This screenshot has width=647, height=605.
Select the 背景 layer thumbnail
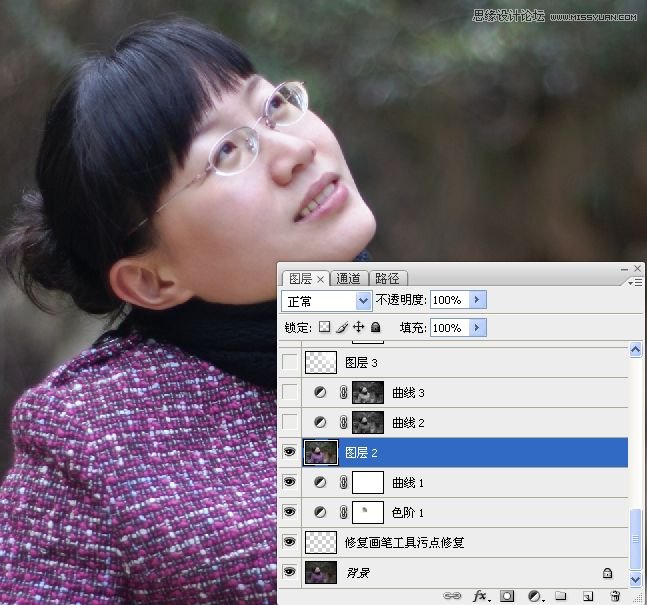pos(321,572)
